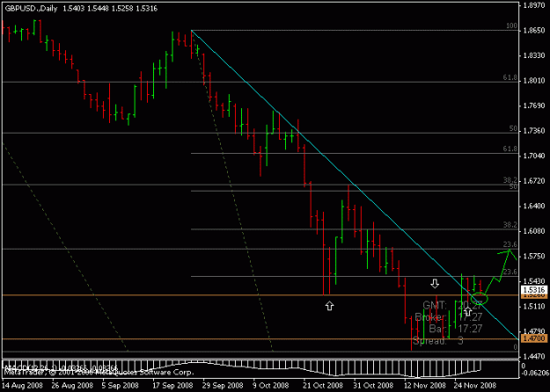Select the up-arrow object above 21 Oct 2008
550x392 pixels.
[x=329, y=306]
